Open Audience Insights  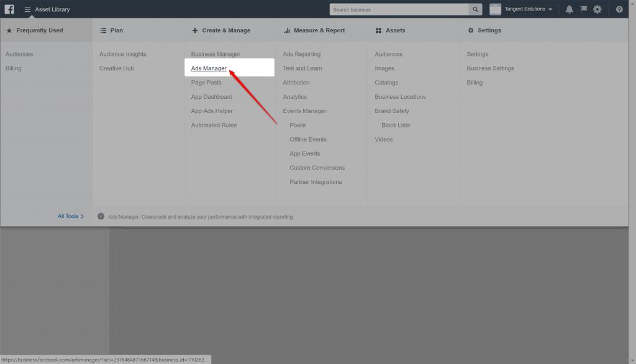tap(122, 54)
